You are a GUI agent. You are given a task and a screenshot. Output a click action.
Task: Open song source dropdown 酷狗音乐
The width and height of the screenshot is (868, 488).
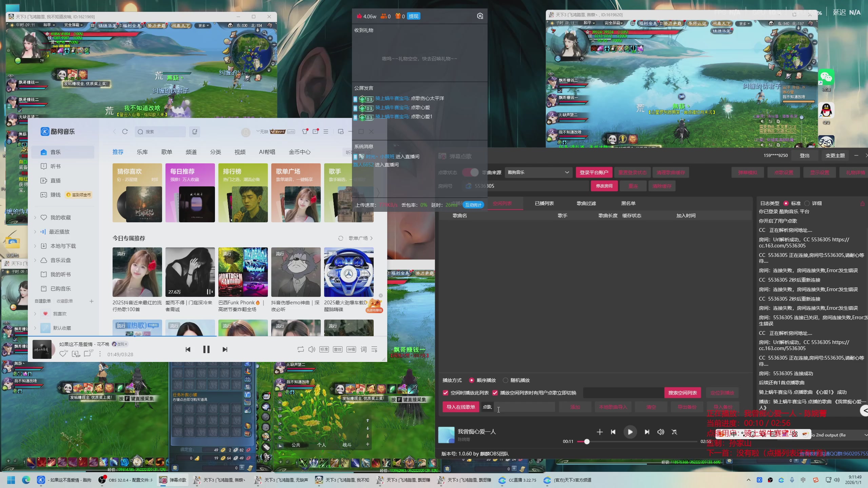coord(538,172)
